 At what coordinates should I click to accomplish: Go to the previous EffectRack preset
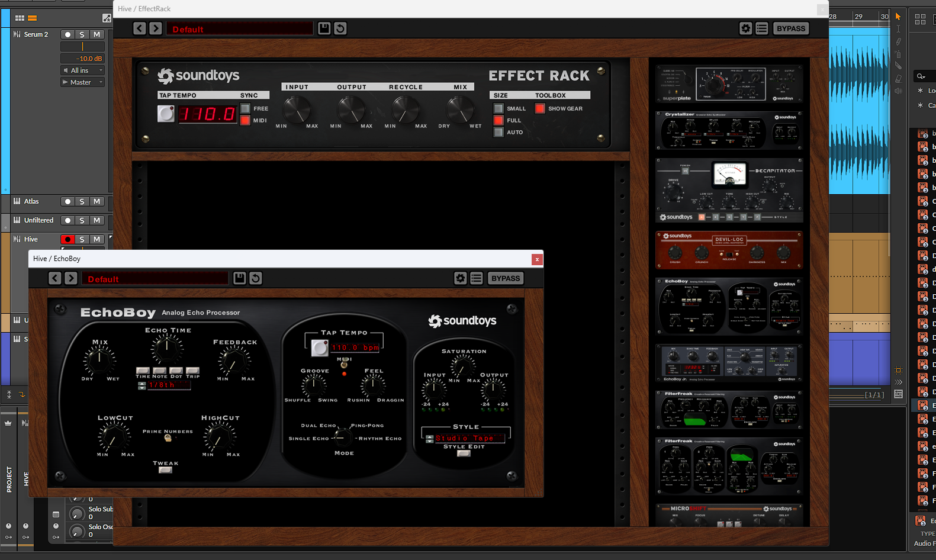[140, 28]
